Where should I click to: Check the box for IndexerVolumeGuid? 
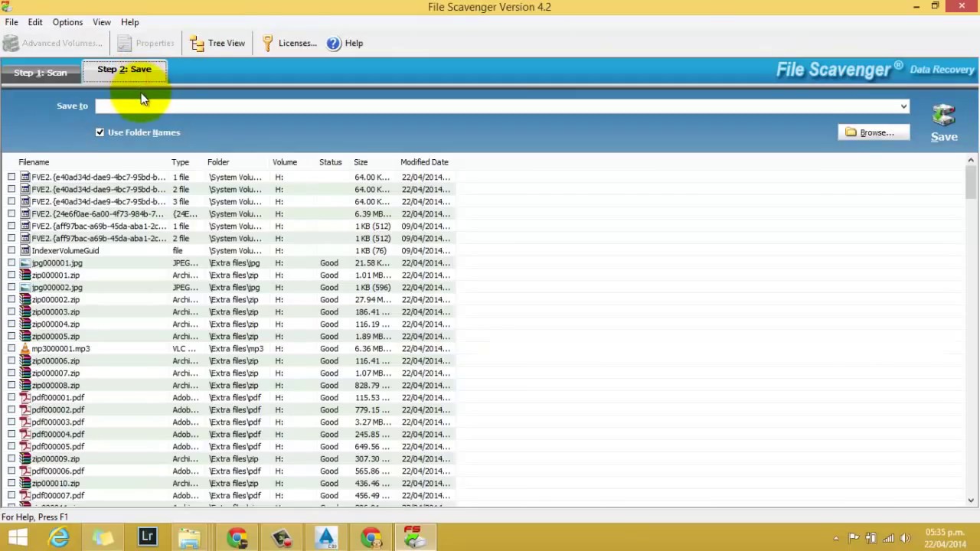(11, 251)
